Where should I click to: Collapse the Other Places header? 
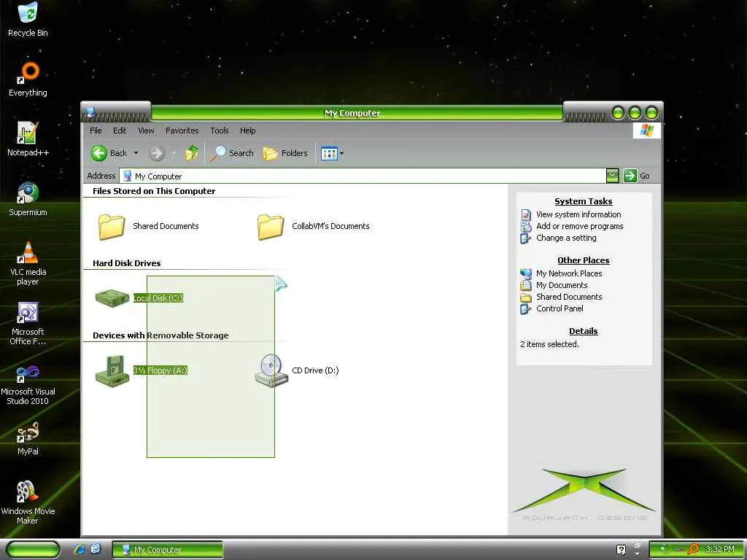point(583,260)
